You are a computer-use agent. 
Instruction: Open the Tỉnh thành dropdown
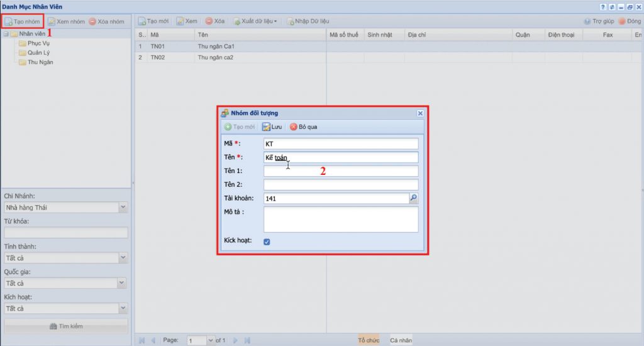click(x=123, y=258)
